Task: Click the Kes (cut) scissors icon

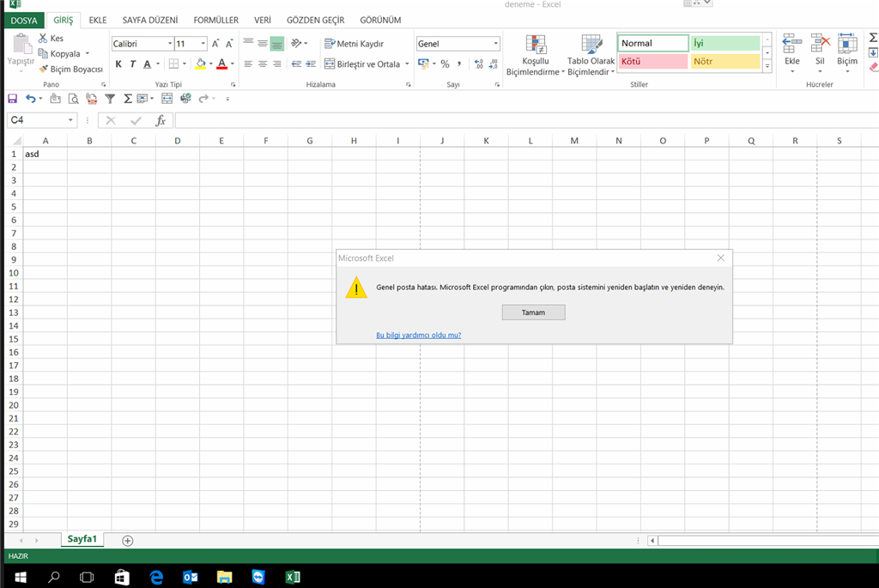Action: (43, 38)
